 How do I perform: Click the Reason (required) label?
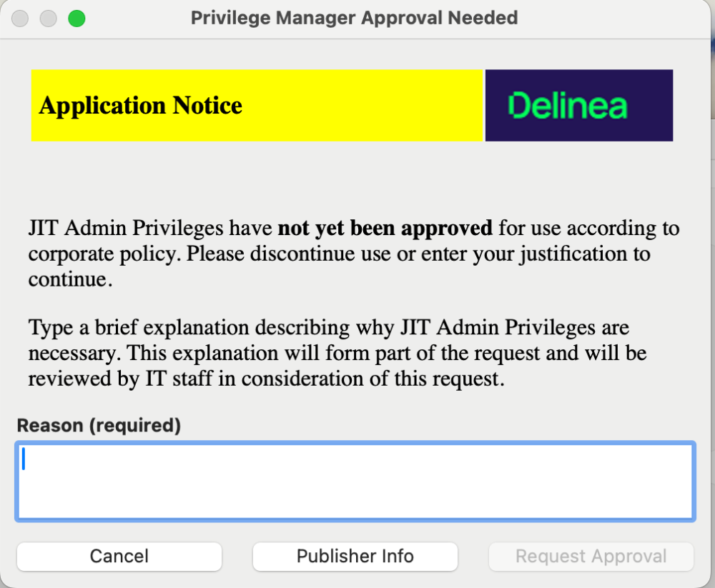click(99, 426)
